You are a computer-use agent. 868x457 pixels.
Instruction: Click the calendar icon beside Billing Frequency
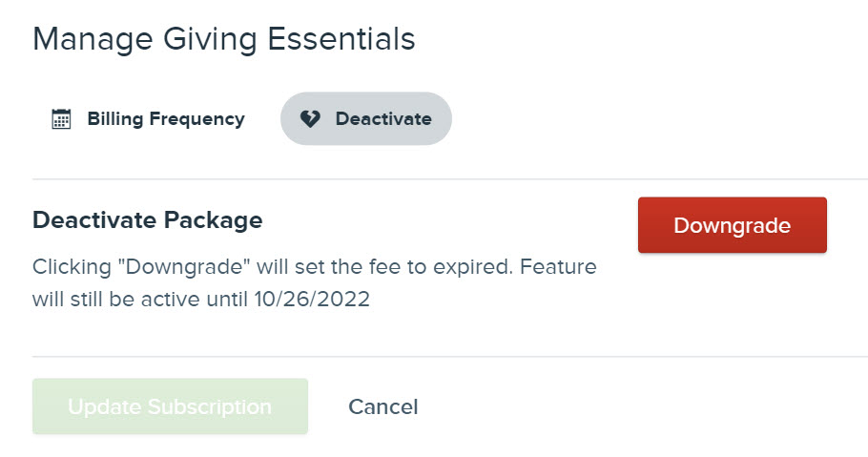61,118
